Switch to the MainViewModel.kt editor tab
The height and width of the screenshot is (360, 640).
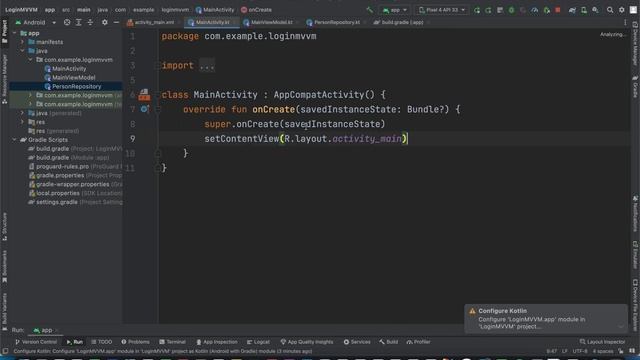pos(271,22)
